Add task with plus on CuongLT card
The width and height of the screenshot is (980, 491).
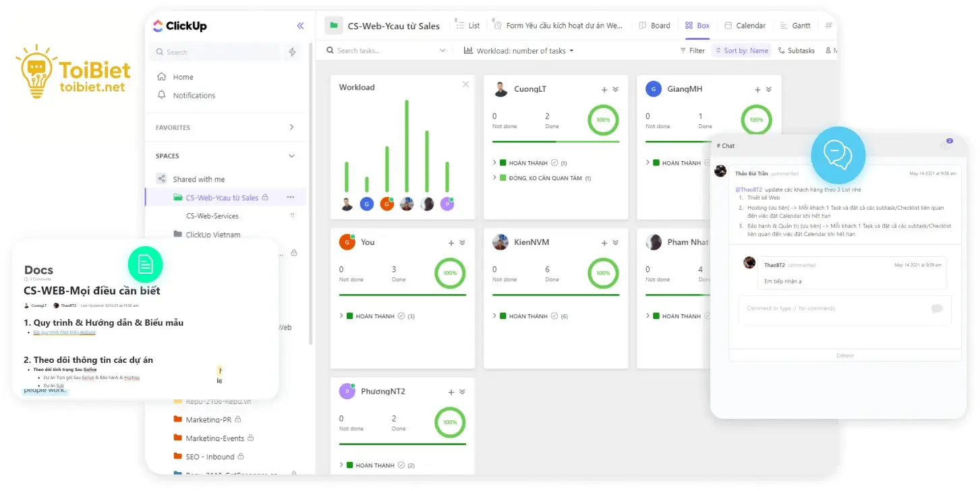(604, 90)
